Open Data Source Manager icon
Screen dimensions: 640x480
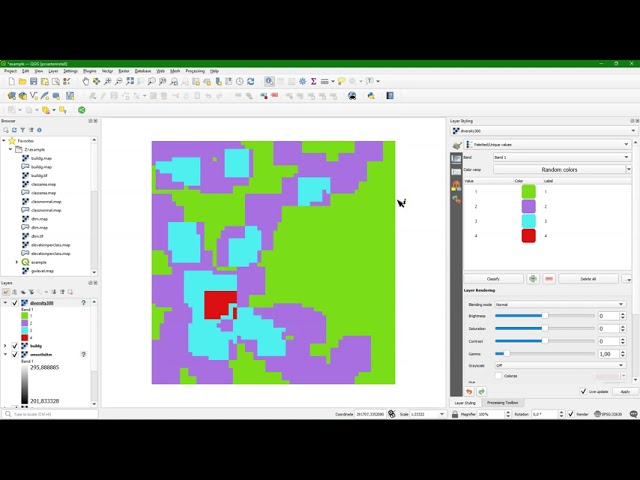click(x=11, y=96)
